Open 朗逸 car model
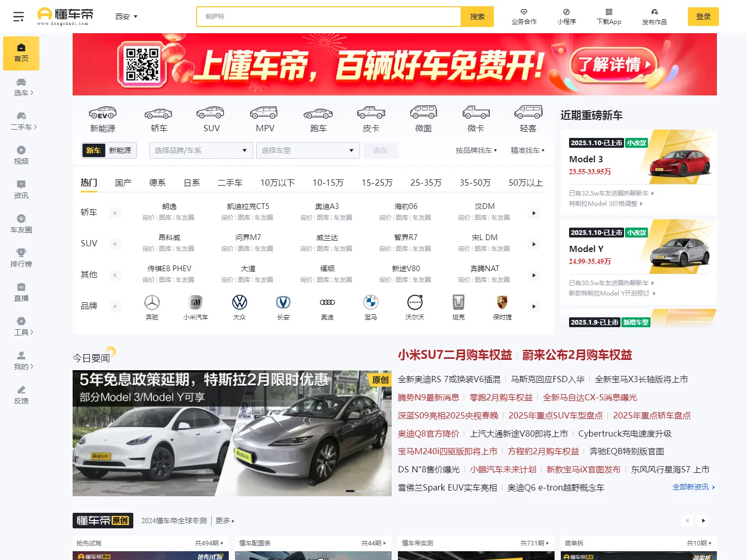Screen dimensions: 747x560 pyautogui.click(x=169, y=206)
